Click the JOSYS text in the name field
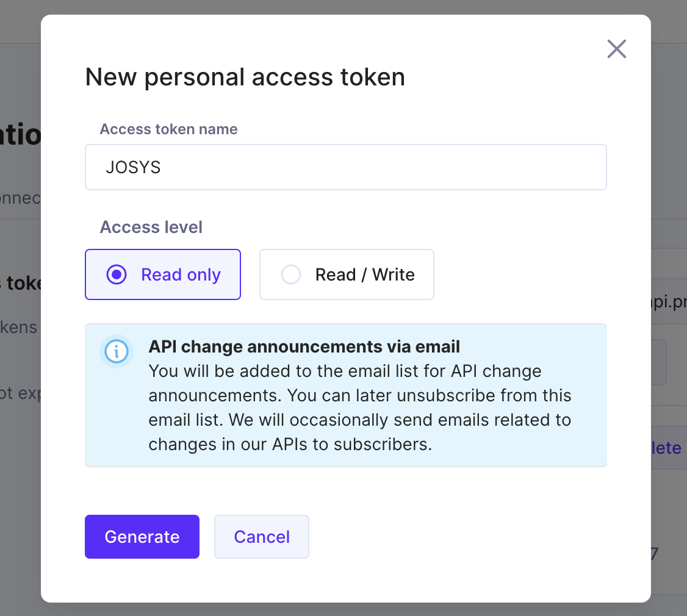The width and height of the screenshot is (687, 616). (133, 168)
